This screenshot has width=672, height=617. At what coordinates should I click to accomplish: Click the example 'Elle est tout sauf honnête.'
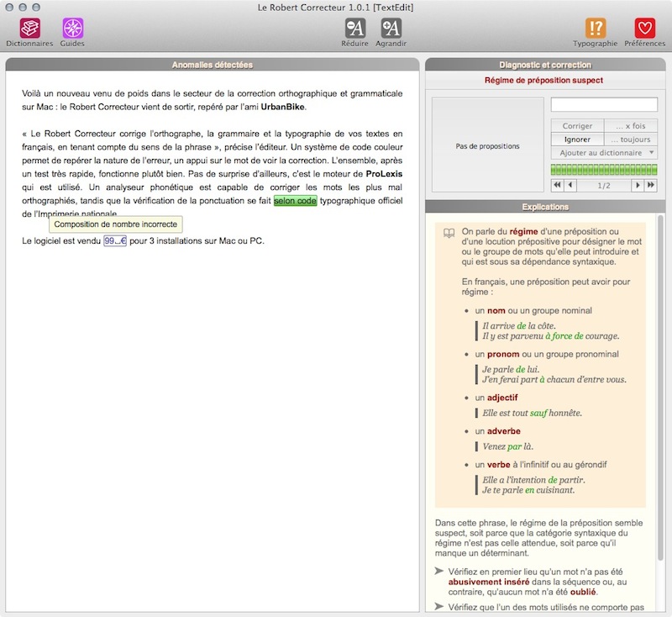click(532, 413)
